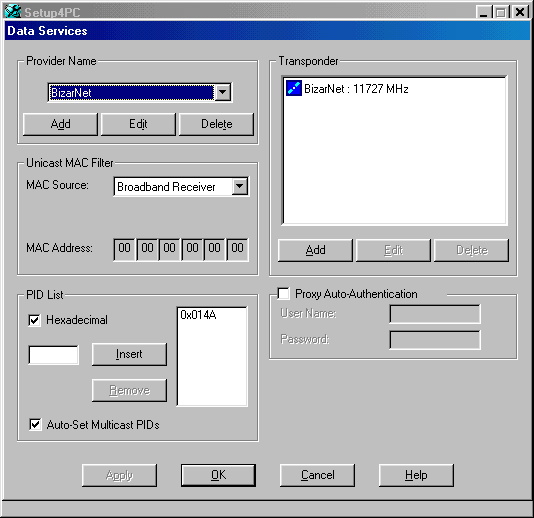The image size is (534, 518).
Task: Toggle the Hexadecimal checkbox
Action: (x=34, y=320)
